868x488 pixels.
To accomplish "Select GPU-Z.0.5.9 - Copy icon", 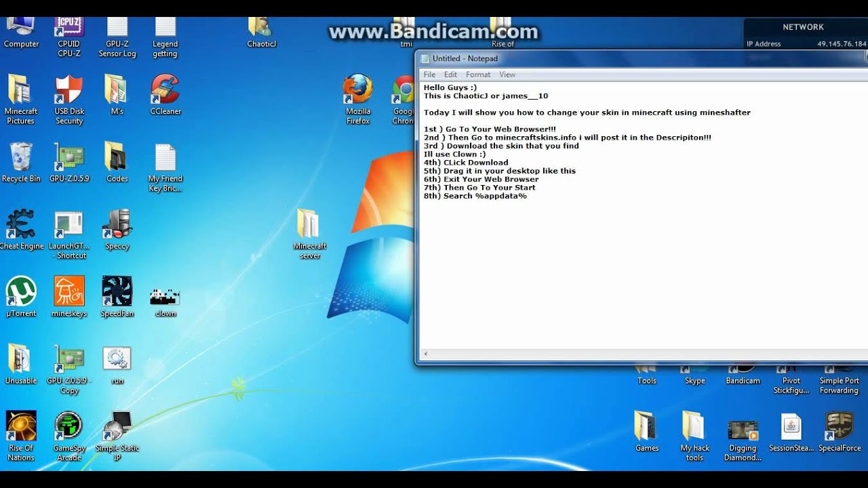I will pyautogui.click(x=69, y=369).
